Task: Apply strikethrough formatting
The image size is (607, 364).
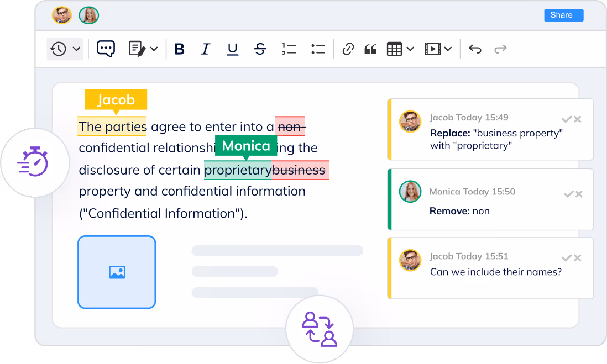Action: click(x=260, y=49)
